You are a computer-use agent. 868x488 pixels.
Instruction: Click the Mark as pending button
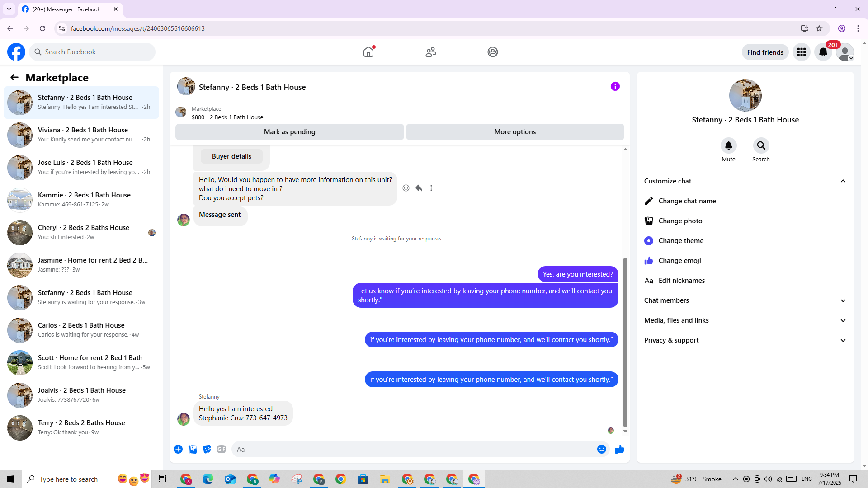[x=290, y=132]
